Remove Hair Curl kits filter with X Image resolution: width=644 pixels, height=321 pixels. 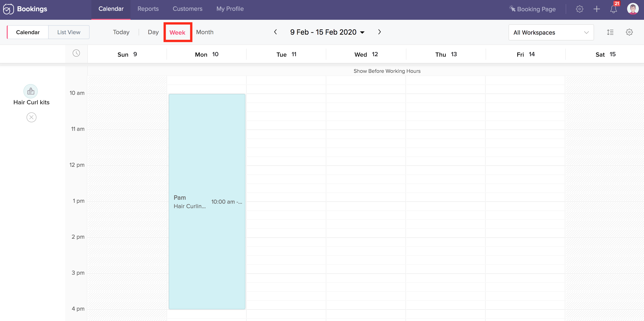(x=31, y=117)
